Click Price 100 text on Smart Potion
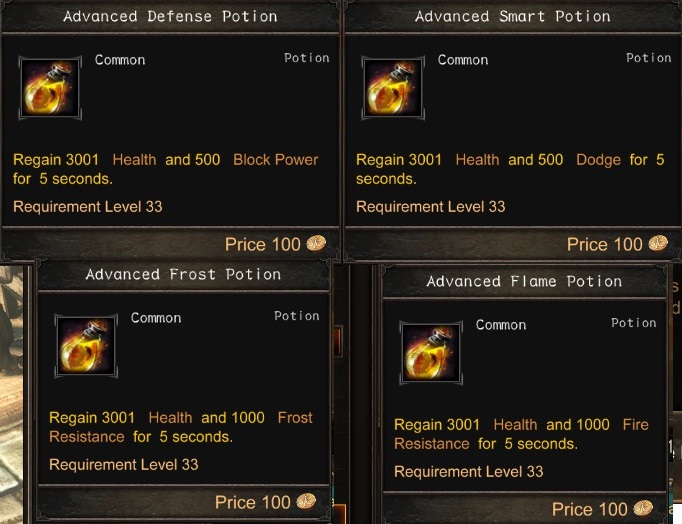682x524 pixels. tap(604, 244)
